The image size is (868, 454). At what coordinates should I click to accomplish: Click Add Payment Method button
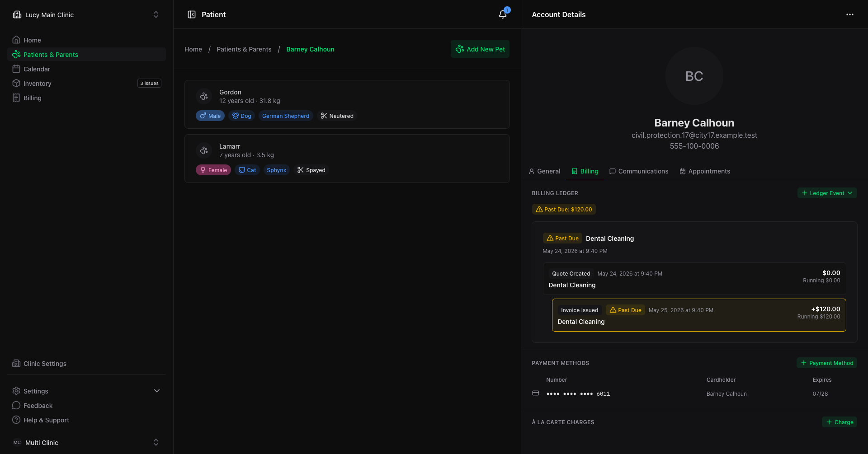point(826,363)
